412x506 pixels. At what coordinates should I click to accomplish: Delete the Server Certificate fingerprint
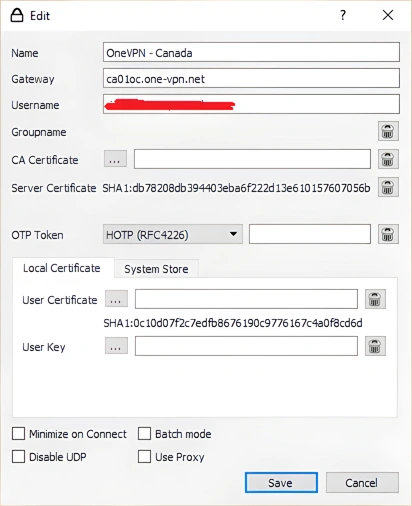[x=388, y=187]
